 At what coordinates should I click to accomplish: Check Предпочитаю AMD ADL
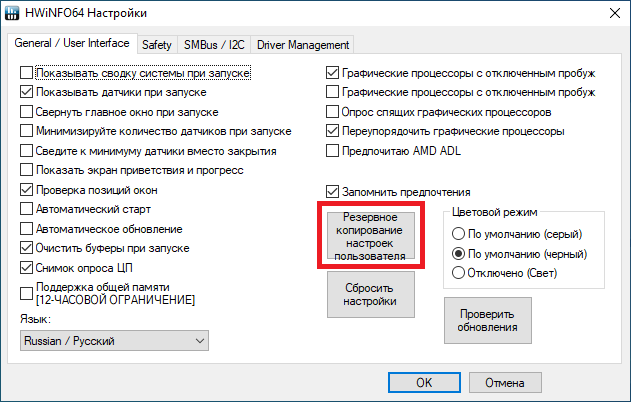point(334,151)
